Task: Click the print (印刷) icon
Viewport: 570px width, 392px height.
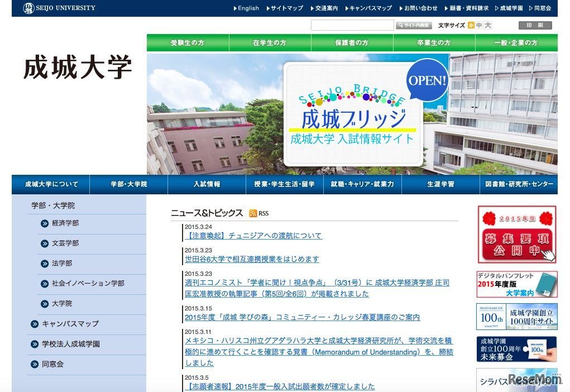Action: (x=535, y=25)
